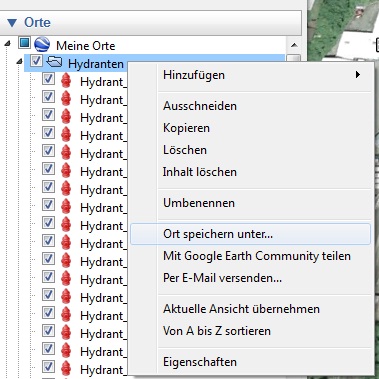The image size is (379, 379).
Task: Collapse the Meine Orte tree node
Action: point(7,43)
